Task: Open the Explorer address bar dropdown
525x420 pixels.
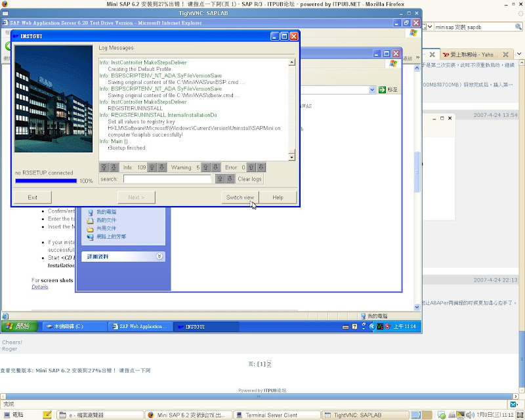Action: pos(372,90)
